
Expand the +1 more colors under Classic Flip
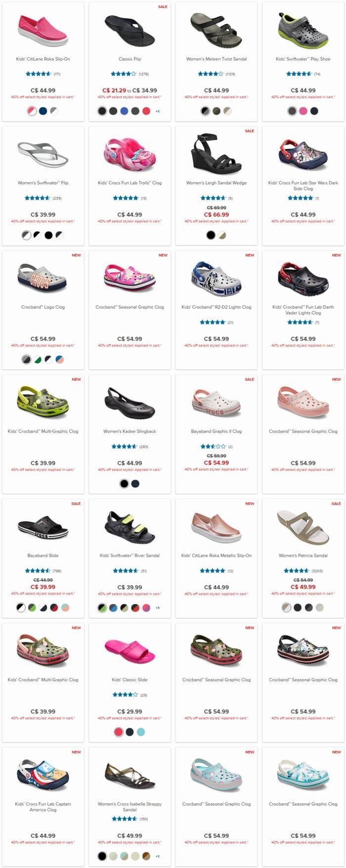tap(157, 111)
